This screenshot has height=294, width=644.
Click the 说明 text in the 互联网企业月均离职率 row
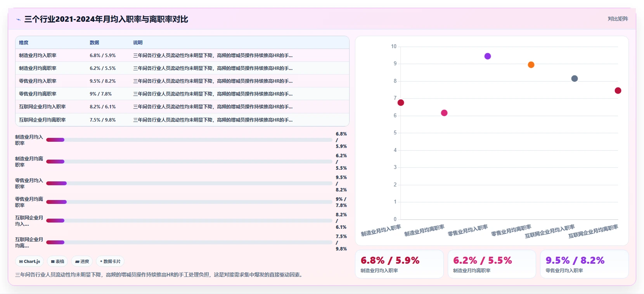tap(213, 120)
